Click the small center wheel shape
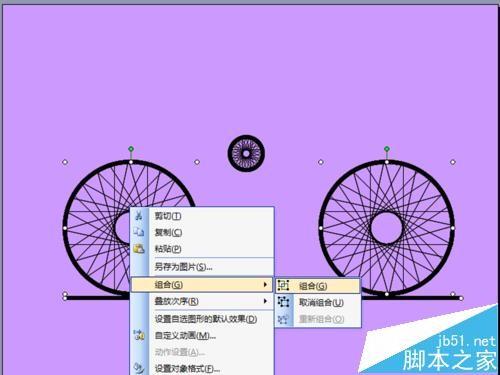Image resolution: width=500 pixels, height=375 pixels. [246, 153]
